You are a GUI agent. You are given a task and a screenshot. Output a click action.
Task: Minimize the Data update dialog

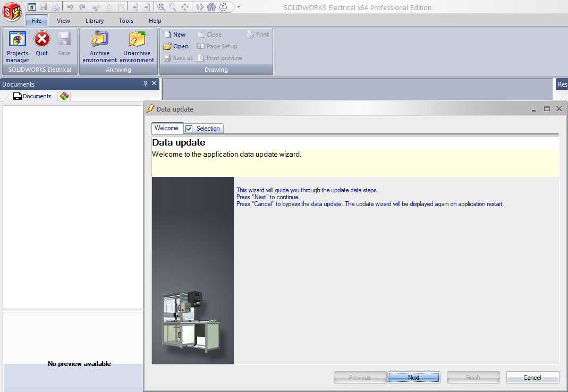(533, 109)
